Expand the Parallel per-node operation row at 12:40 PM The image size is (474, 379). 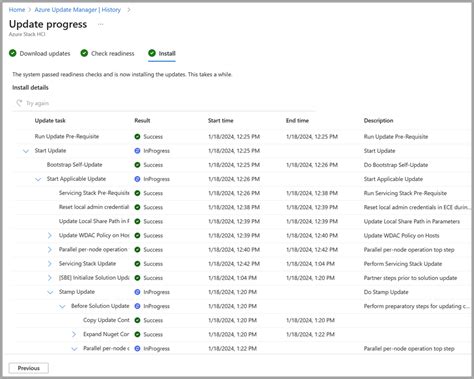50,250
